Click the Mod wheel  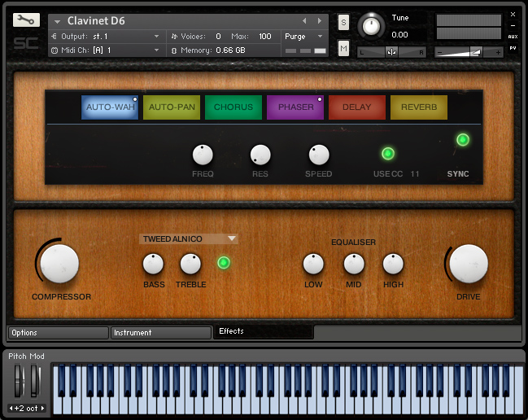(x=35, y=381)
